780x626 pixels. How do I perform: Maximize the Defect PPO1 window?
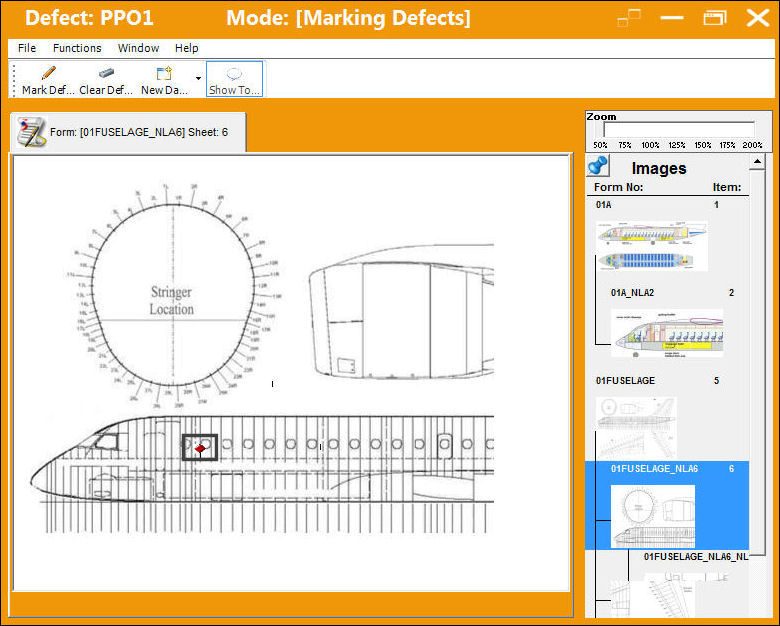pos(715,18)
